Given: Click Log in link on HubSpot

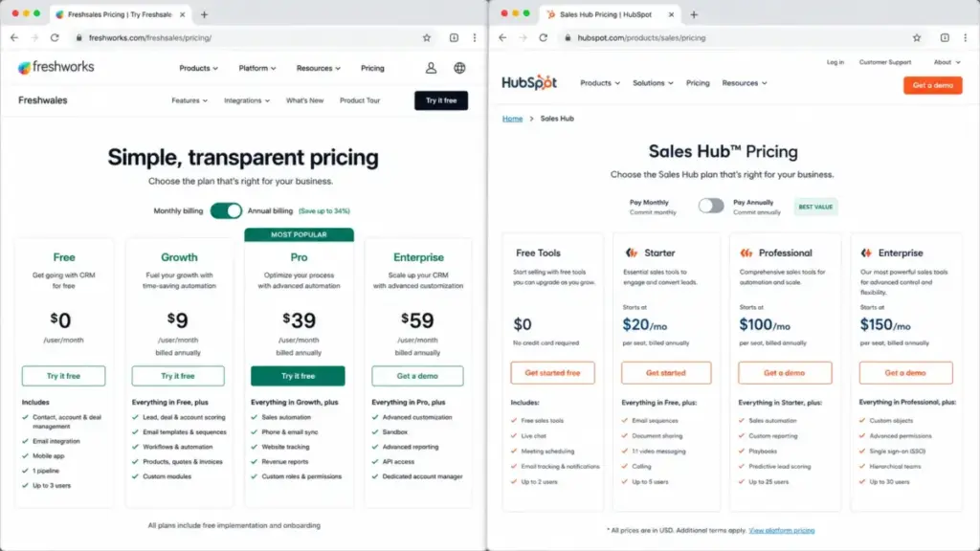Looking at the screenshot, I should click(835, 62).
